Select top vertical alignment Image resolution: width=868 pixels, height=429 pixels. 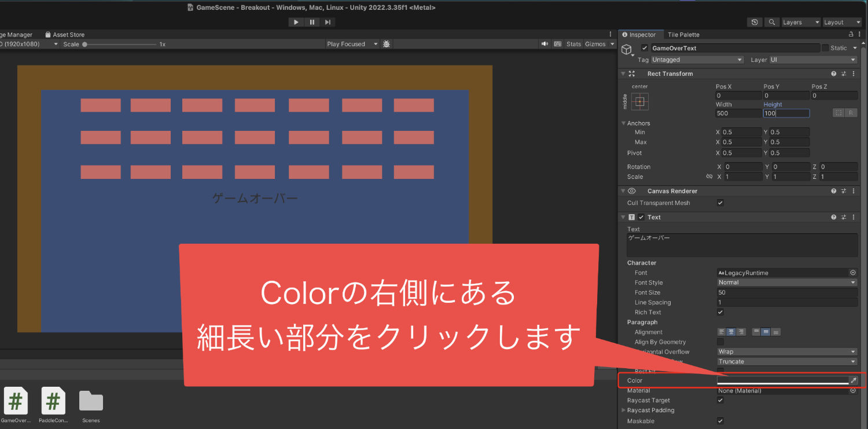point(756,332)
